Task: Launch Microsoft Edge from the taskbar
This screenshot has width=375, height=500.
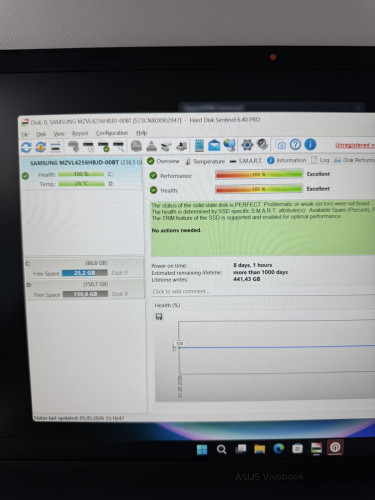Action: tap(278, 449)
